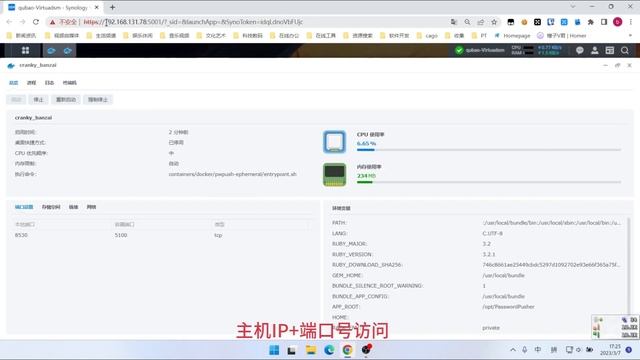This screenshot has height=360, width=640.
Task: Click the 停止 button
Action: click(38, 100)
